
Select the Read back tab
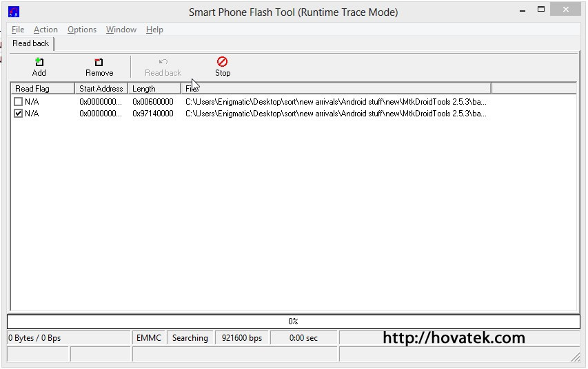31,43
